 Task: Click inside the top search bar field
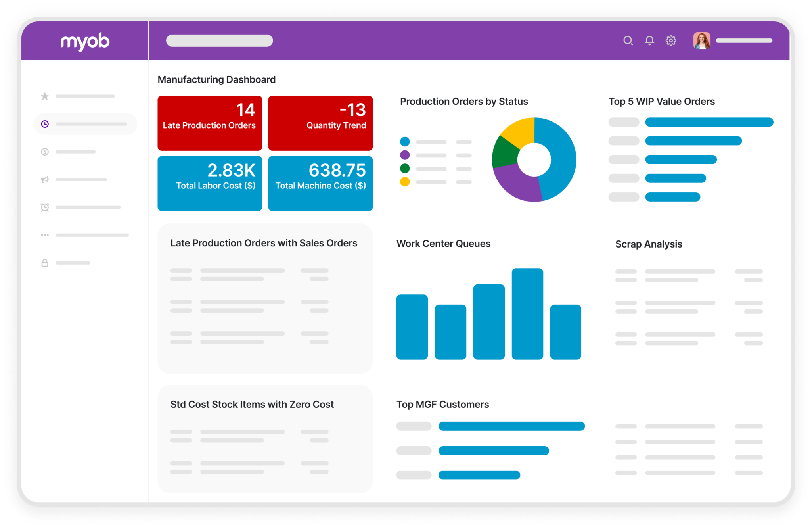220,40
